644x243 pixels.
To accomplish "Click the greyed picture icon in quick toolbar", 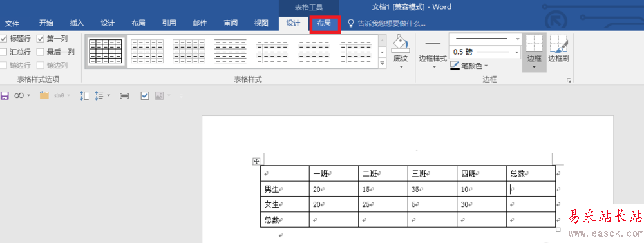I will (159, 96).
